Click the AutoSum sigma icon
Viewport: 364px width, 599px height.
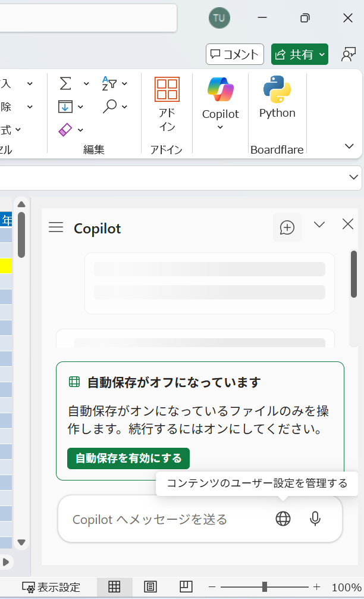tap(66, 83)
